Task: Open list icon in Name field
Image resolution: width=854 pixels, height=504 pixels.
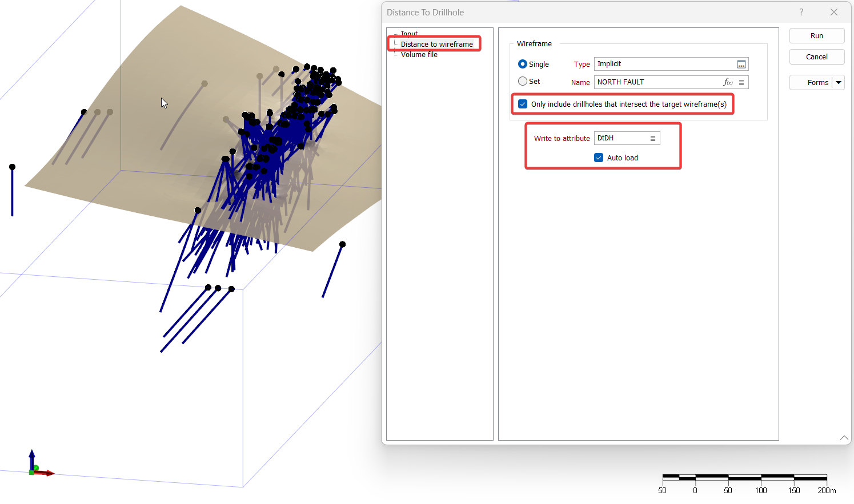Action: 741,82
